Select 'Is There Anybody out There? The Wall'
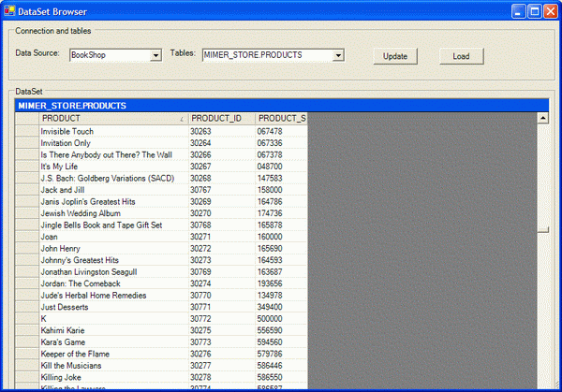This screenshot has height=392, width=562. pyautogui.click(x=113, y=154)
